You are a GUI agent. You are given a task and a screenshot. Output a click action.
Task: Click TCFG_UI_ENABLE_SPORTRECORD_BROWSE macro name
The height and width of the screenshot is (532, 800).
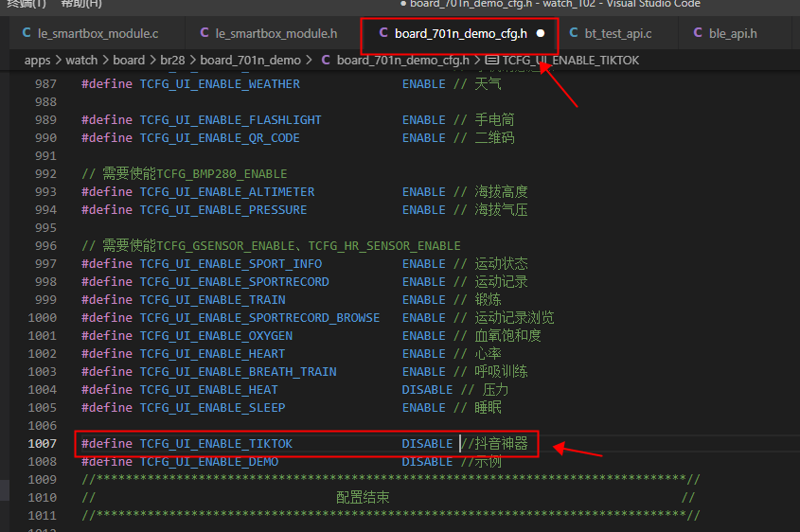[x=259, y=318]
